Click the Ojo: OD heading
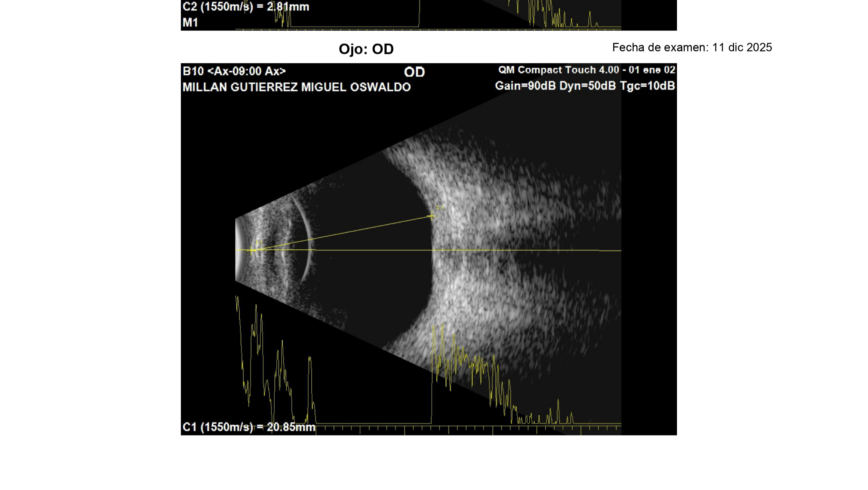Viewport: 868px width, 490px height. point(366,49)
